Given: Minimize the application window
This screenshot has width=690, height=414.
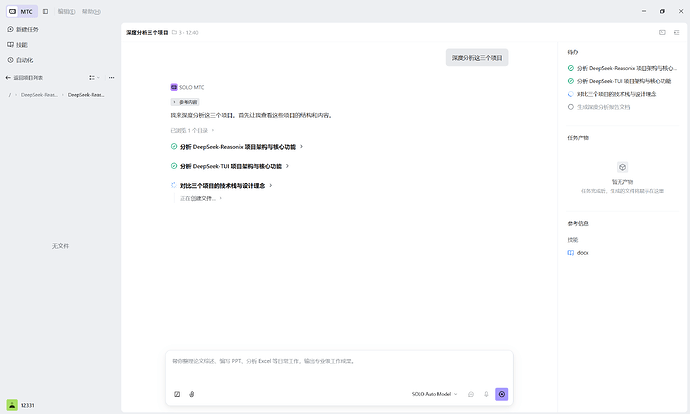Looking at the screenshot, I should [644, 11].
